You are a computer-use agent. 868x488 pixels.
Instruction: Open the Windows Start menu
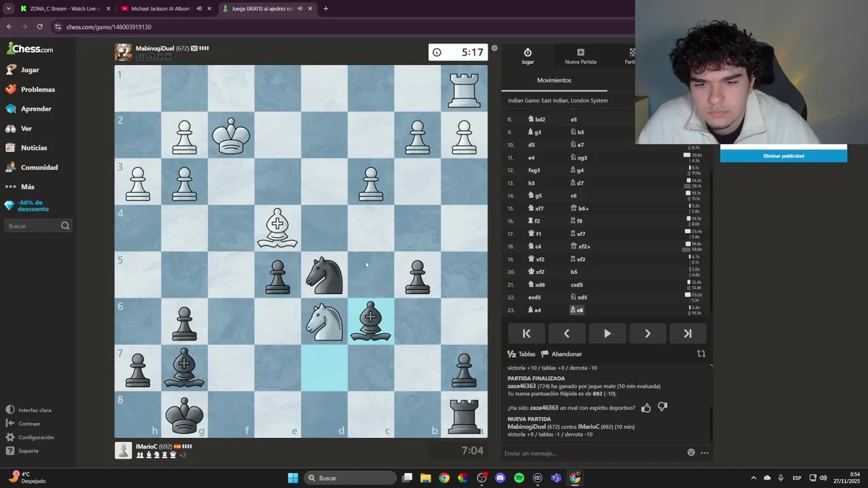(293, 478)
